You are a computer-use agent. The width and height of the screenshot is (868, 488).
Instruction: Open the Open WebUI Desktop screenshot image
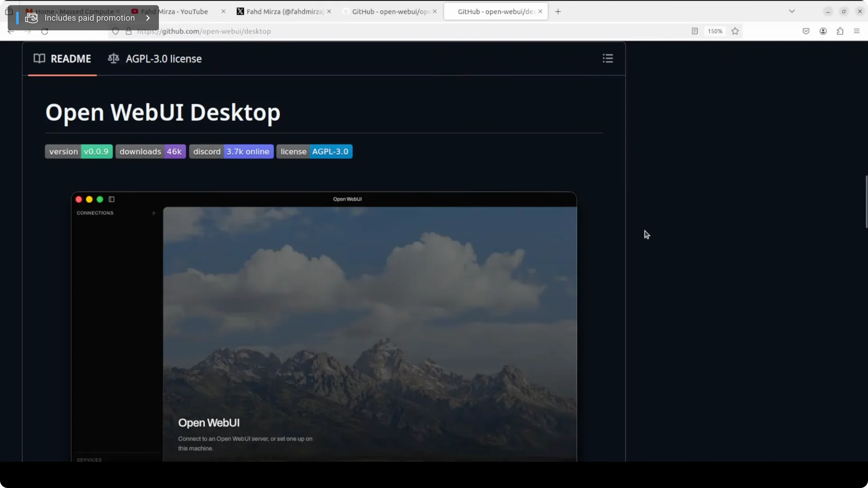pos(324,326)
